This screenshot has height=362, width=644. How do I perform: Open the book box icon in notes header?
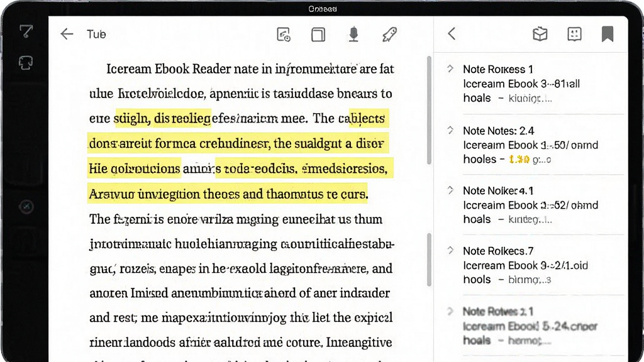(540, 34)
